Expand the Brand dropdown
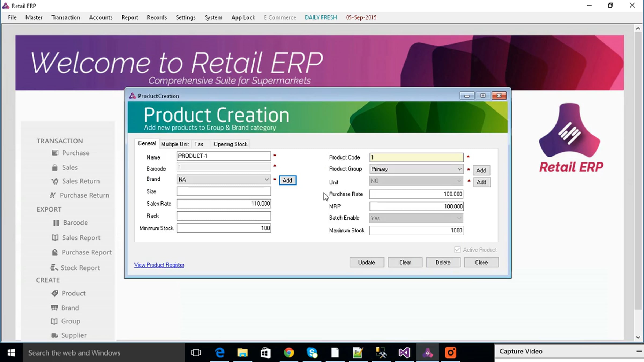This screenshot has width=644, height=362. point(266,179)
